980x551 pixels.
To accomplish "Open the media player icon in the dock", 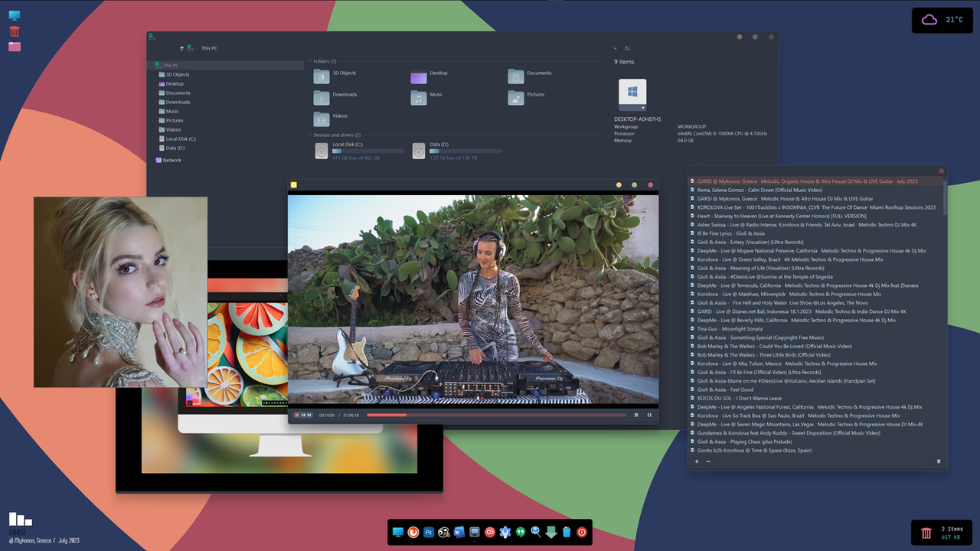I will [x=444, y=532].
